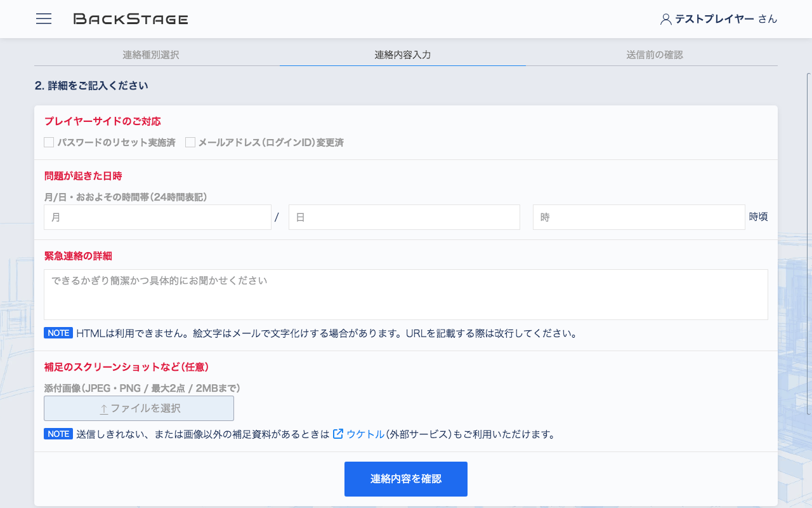This screenshot has height=508, width=812.
Task: Check メールアドレス(ログインID)変更済 checkbox
Action: click(190, 142)
